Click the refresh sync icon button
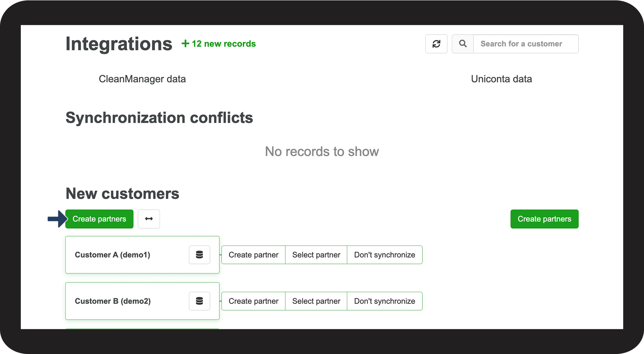 (436, 44)
